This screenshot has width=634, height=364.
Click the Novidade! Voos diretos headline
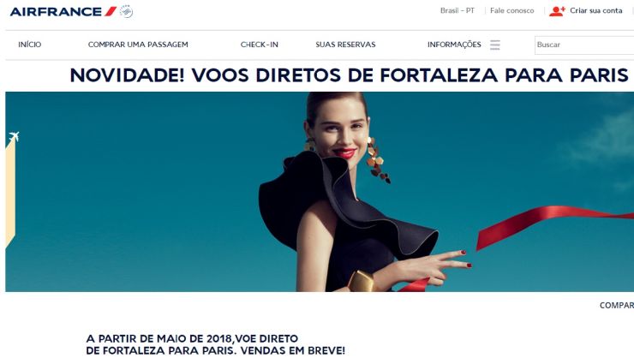click(x=349, y=75)
